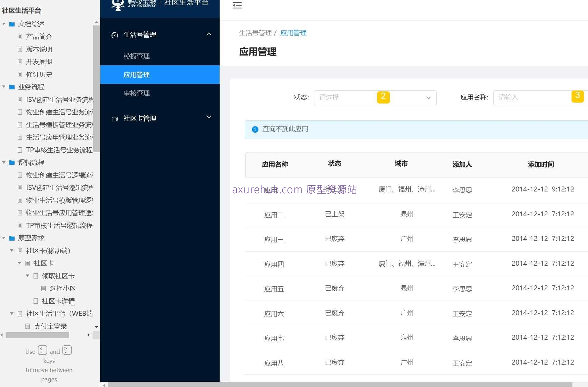Click the document icon beside 修订历史
This screenshot has width=588, height=387.
[x=20, y=74]
